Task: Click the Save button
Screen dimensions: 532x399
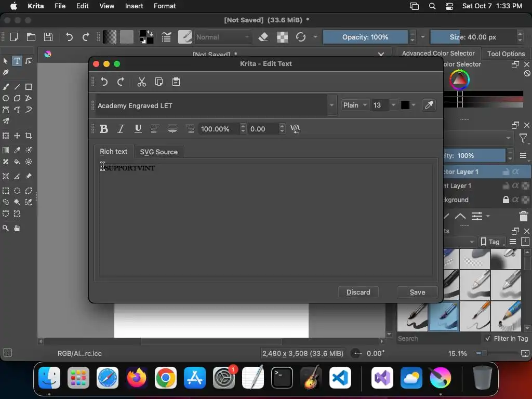Action: [417, 292]
